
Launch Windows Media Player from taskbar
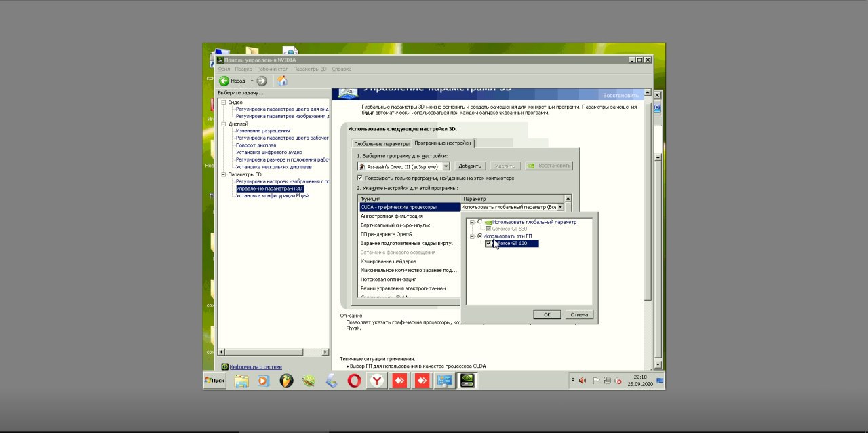click(263, 381)
